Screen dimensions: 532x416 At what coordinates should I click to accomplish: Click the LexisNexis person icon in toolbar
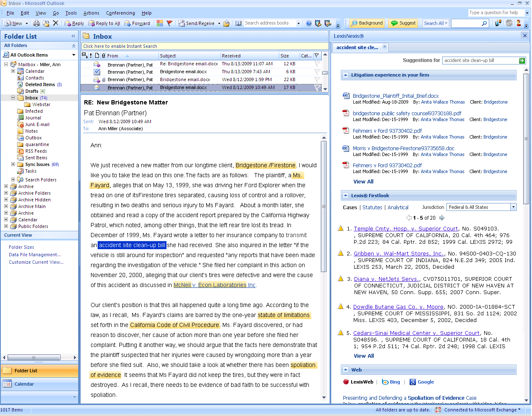519,23
